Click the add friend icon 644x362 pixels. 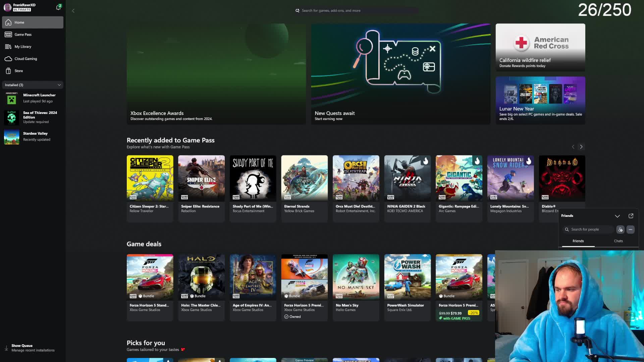620,230
